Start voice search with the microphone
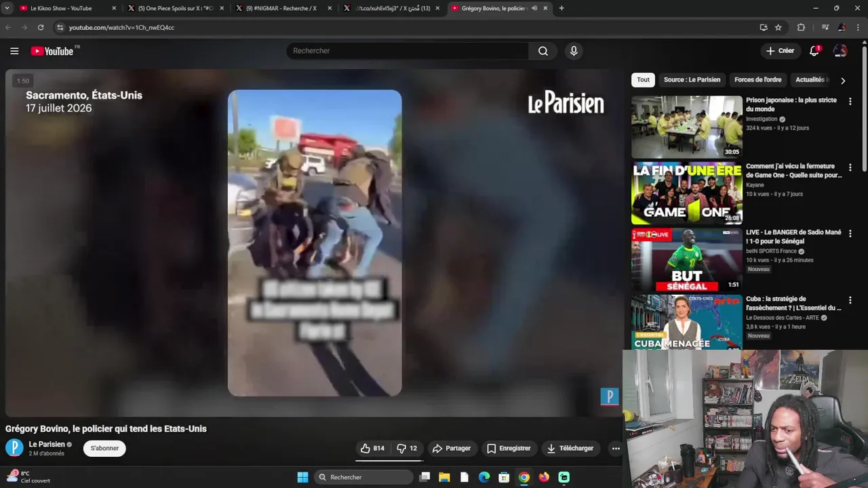The image size is (868, 488). (x=574, y=51)
